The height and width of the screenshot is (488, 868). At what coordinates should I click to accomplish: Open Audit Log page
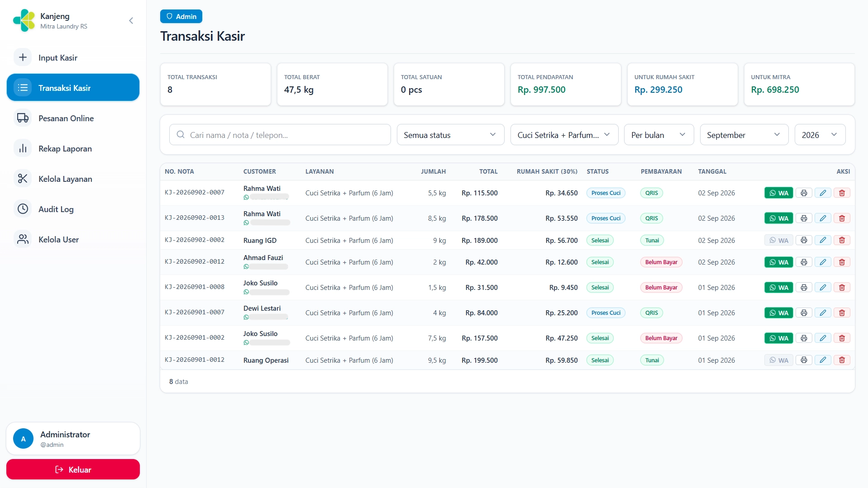[73, 209]
